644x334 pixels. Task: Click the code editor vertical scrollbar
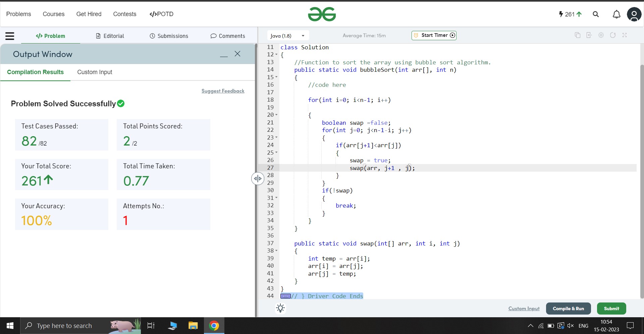[x=642, y=181]
